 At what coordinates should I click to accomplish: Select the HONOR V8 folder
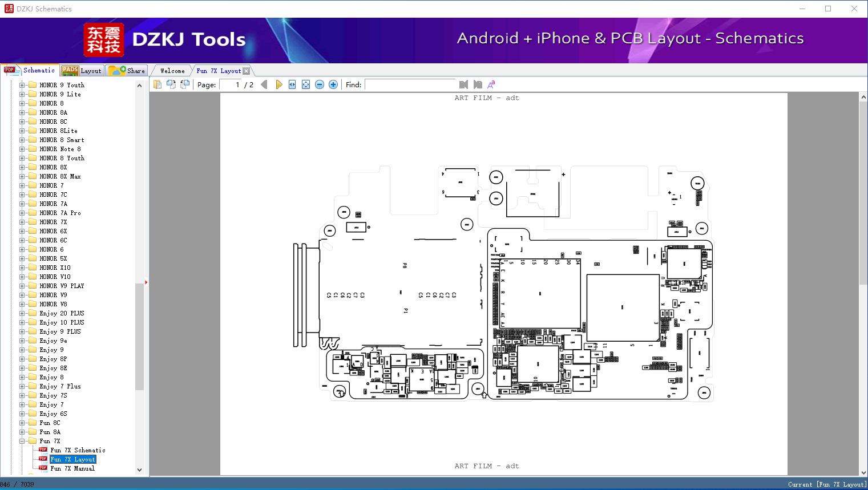(x=53, y=304)
